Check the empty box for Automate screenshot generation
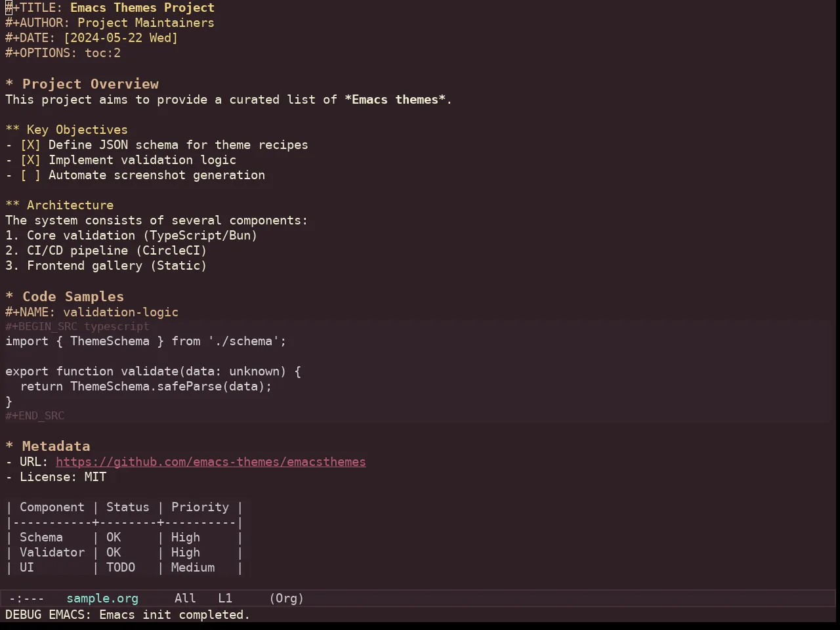This screenshot has height=630, width=840. click(x=30, y=175)
